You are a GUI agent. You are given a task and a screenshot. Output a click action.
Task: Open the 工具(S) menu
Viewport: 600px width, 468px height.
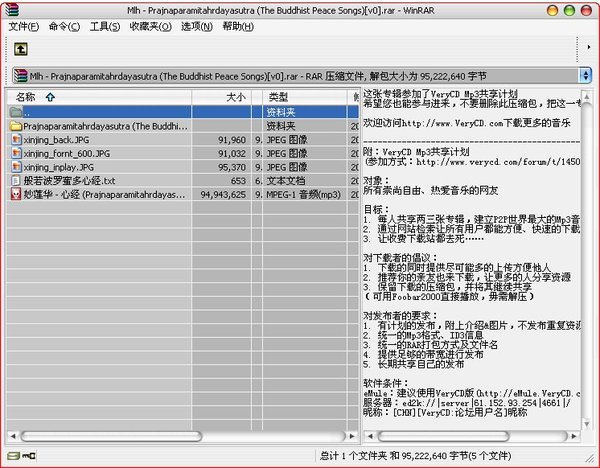tap(105, 26)
